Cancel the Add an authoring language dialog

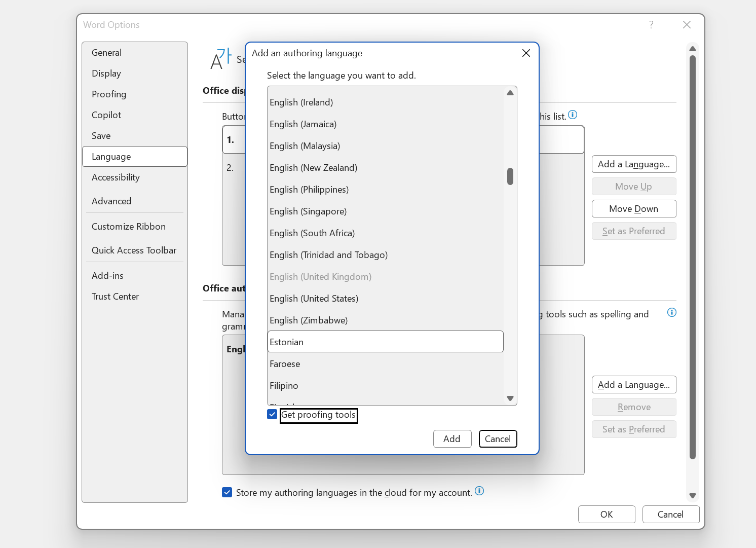[x=498, y=439]
